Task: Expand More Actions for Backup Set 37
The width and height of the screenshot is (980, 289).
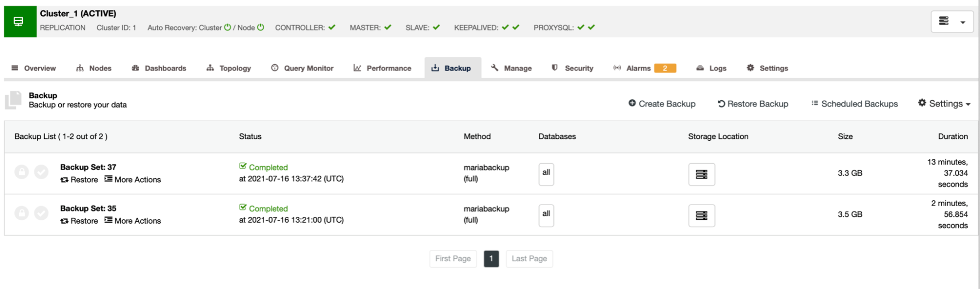Action: pyautogui.click(x=133, y=180)
